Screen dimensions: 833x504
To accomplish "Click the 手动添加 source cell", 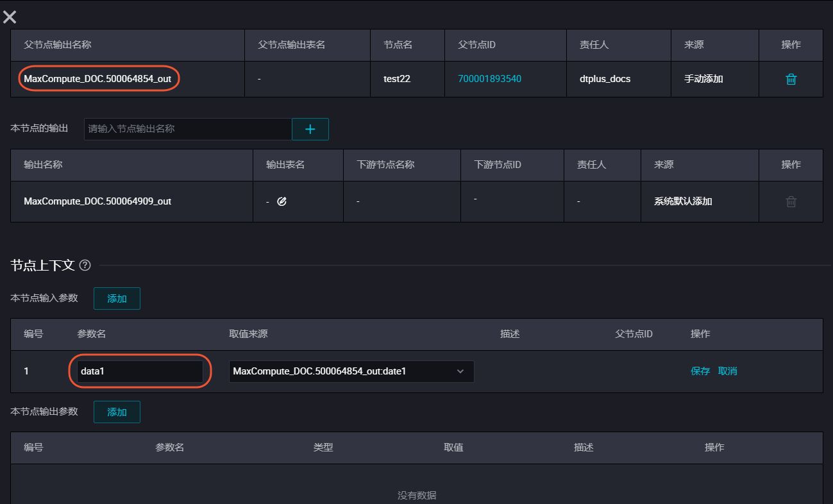I will tap(703, 79).
